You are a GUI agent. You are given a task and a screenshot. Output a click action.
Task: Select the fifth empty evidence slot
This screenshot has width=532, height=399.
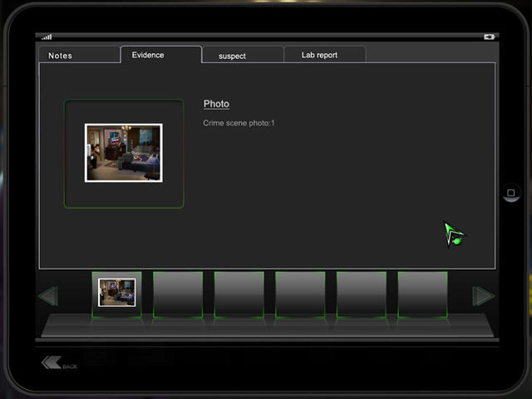(362, 293)
